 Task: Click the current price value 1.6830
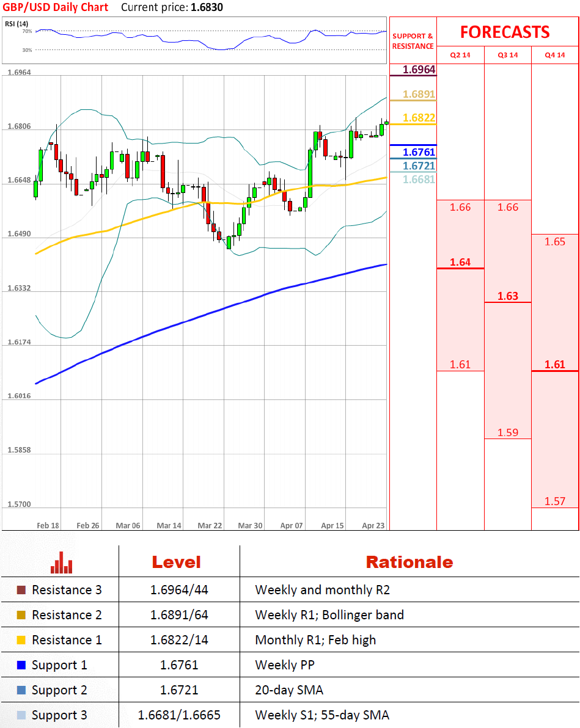pyautogui.click(x=207, y=7)
